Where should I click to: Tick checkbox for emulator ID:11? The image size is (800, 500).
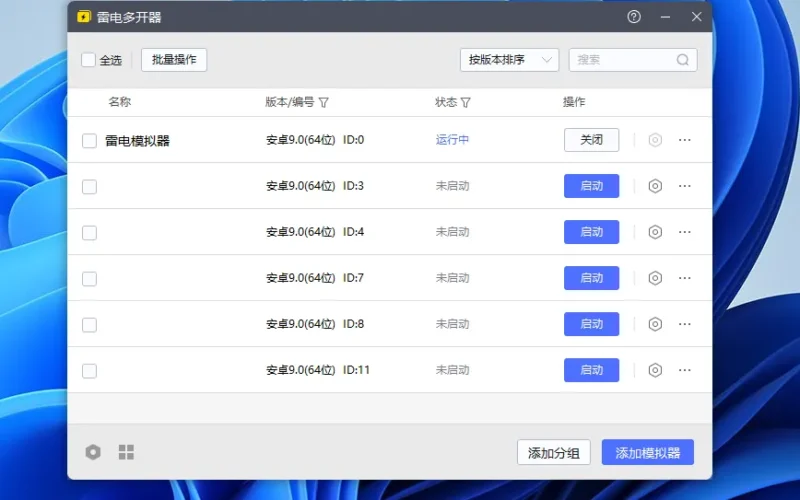click(x=89, y=371)
